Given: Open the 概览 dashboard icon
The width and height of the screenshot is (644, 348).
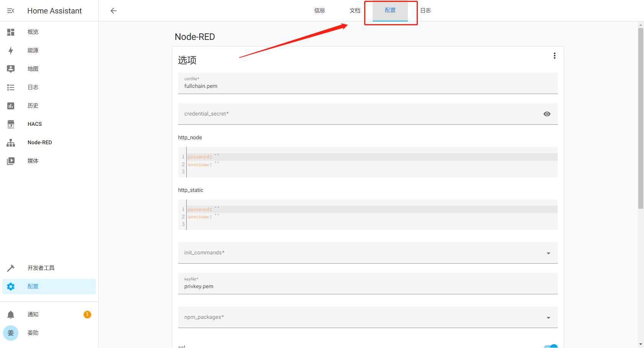Looking at the screenshot, I should pyautogui.click(x=11, y=32).
